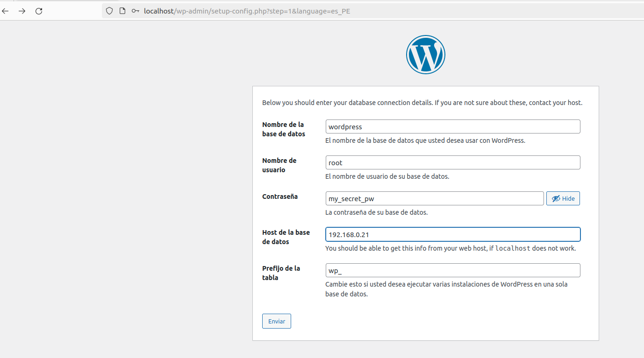
Task: Click the 'Prefijo de la tabla' label
Action: 281,273
